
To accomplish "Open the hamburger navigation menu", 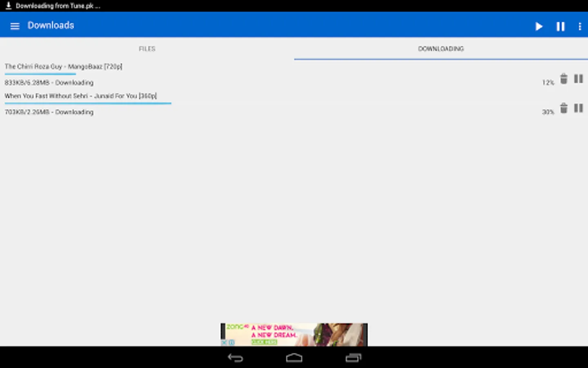I will tap(15, 26).
